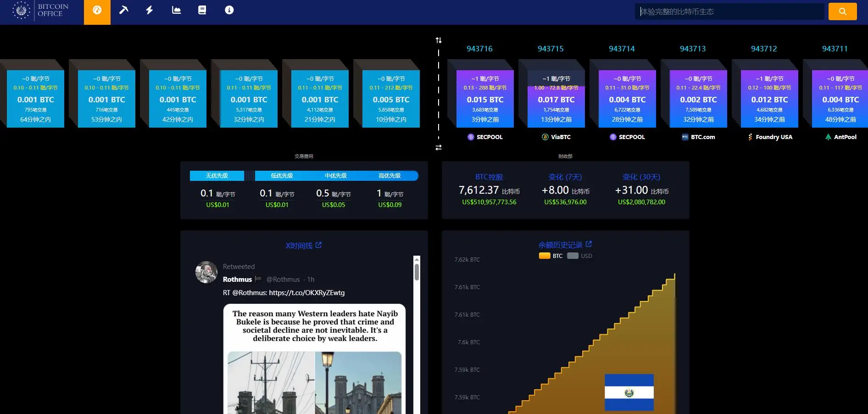
Task: Click the El Salvador flag on chart
Action: 629,392
